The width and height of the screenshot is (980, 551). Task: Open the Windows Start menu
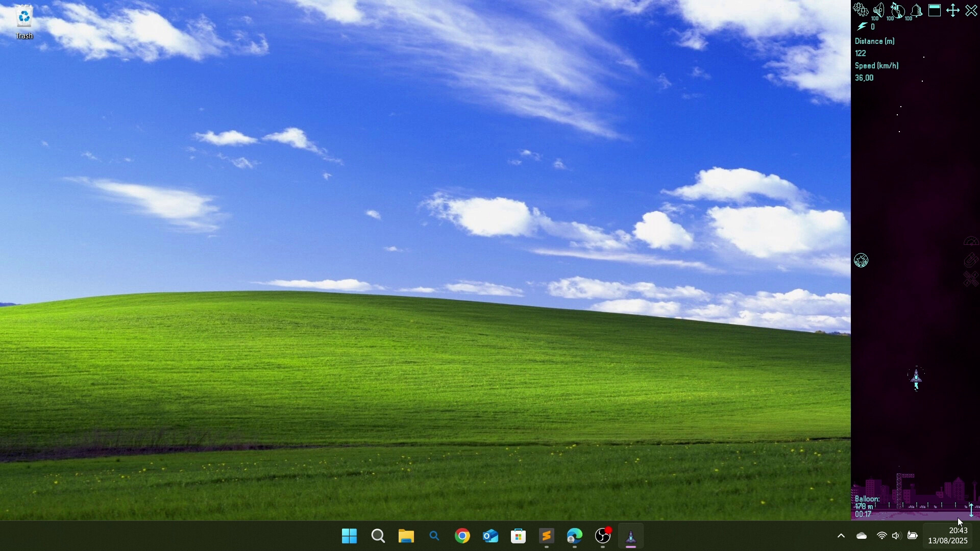pos(350,536)
